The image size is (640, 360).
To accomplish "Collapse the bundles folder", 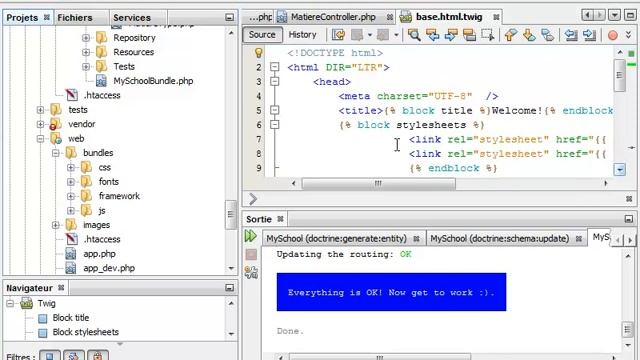I will 56,153.
